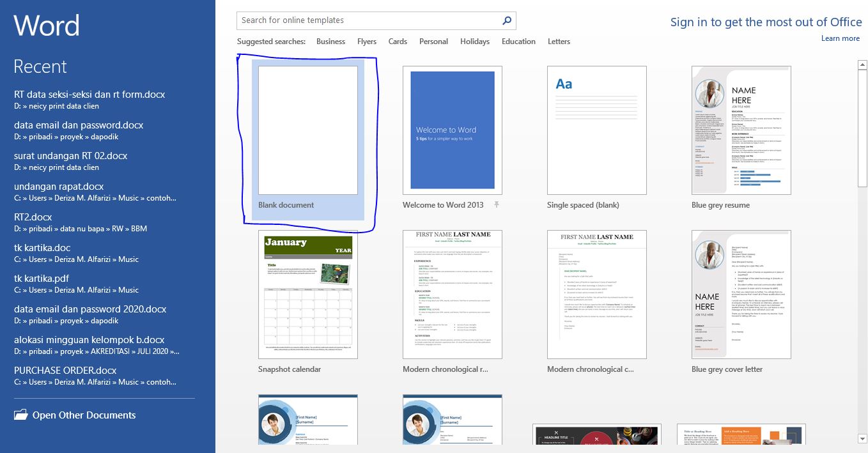Click the Blue grey cover letter label text
Viewport: 868px width, 453px height.
point(727,369)
